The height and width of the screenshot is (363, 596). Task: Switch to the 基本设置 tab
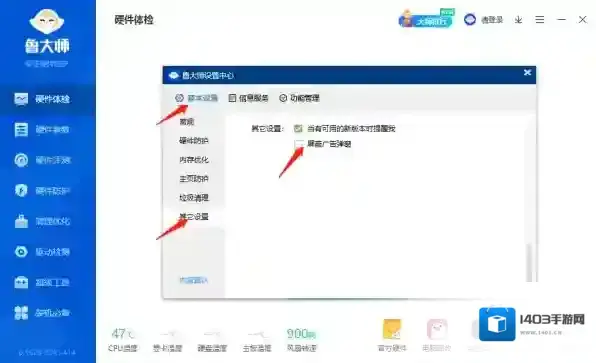[x=197, y=98]
